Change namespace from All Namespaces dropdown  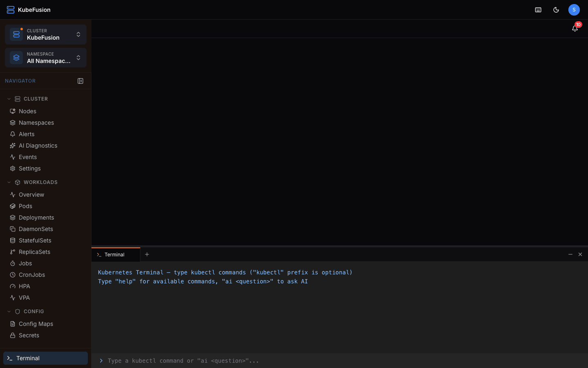pos(45,58)
